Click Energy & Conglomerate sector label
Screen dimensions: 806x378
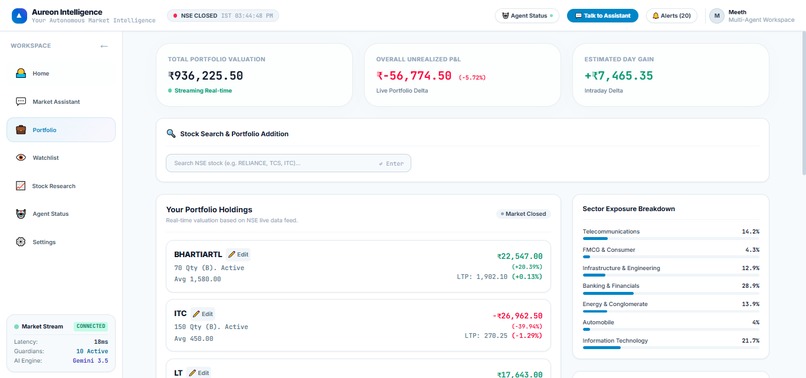[x=615, y=304]
